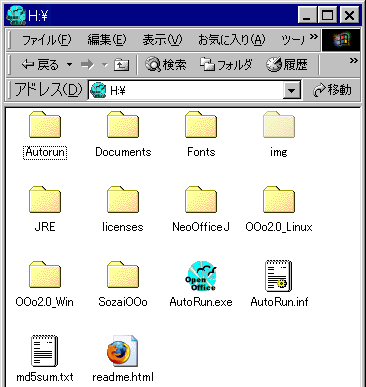Click the JRE folder name
366x387 pixels.
pos(45,227)
